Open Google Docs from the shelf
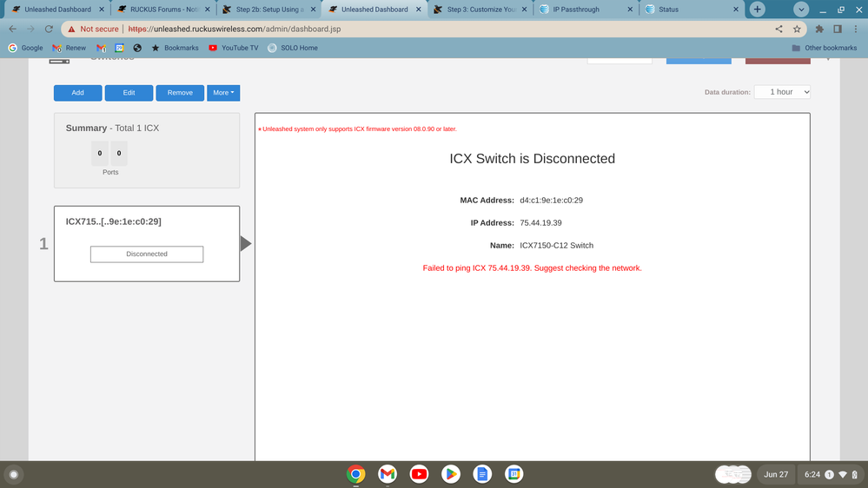The height and width of the screenshot is (488, 868). coord(482,474)
